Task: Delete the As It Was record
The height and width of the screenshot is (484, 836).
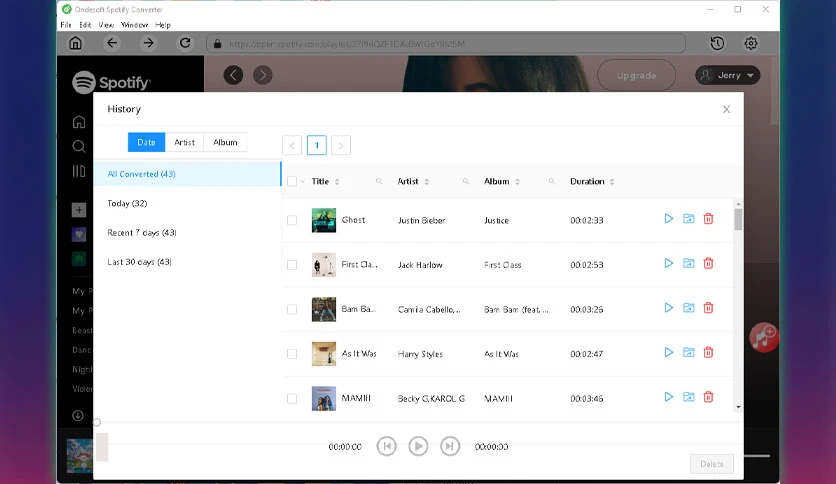Action: tap(708, 352)
